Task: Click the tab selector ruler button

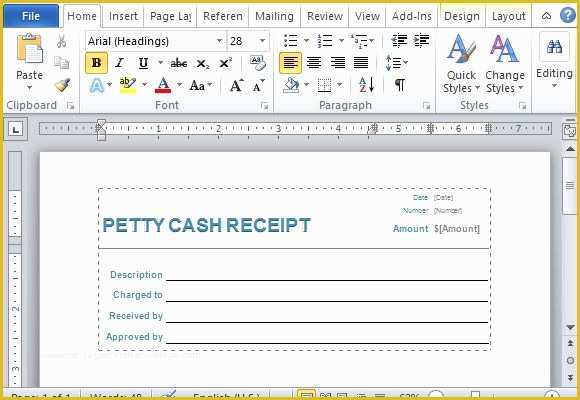Action: (x=16, y=130)
